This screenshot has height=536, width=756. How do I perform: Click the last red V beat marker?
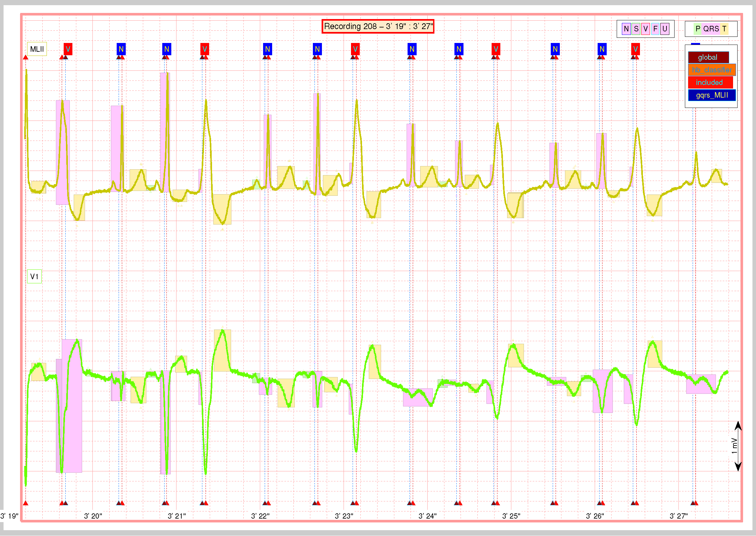point(635,49)
